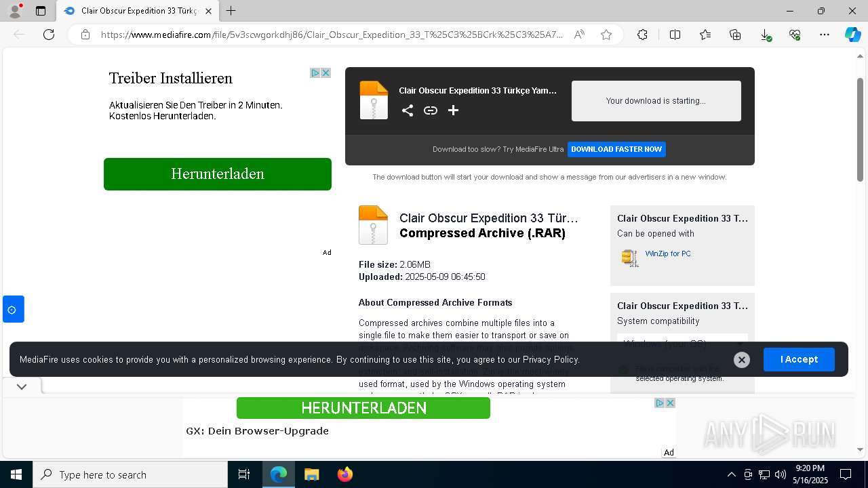
Task: Click the volume icon in system tray
Action: (x=780, y=474)
